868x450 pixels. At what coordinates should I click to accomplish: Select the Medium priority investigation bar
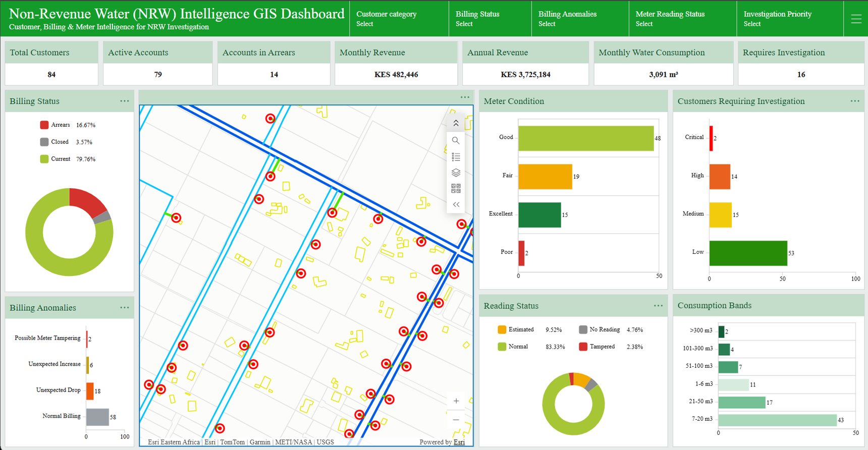coord(721,215)
